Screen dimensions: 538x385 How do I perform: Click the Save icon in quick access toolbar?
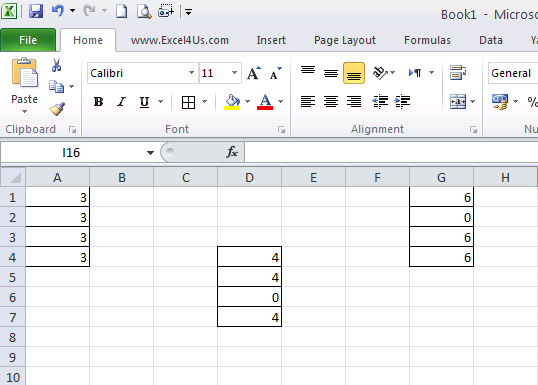[x=36, y=11]
